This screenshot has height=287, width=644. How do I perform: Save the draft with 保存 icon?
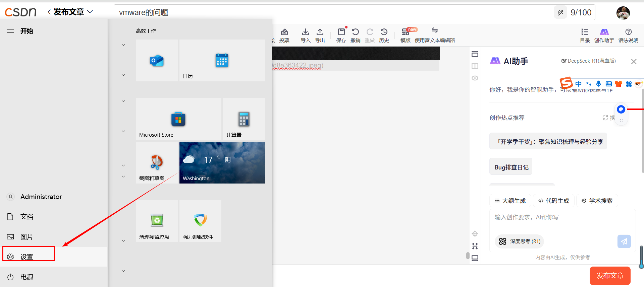(x=341, y=35)
